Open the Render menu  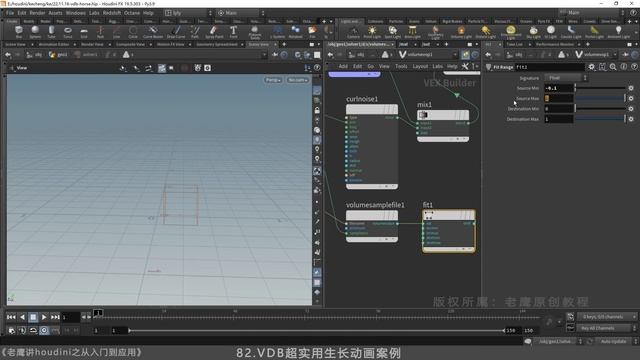pyautogui.click(x=37, y=13)
